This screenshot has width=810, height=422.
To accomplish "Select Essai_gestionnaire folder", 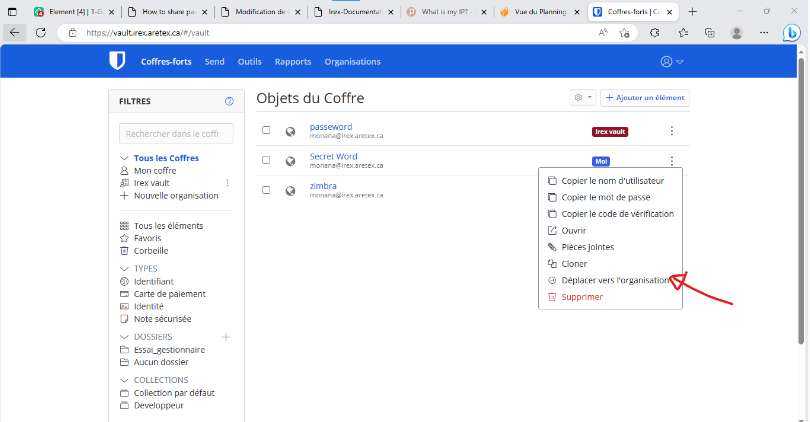I will (169, 350).
